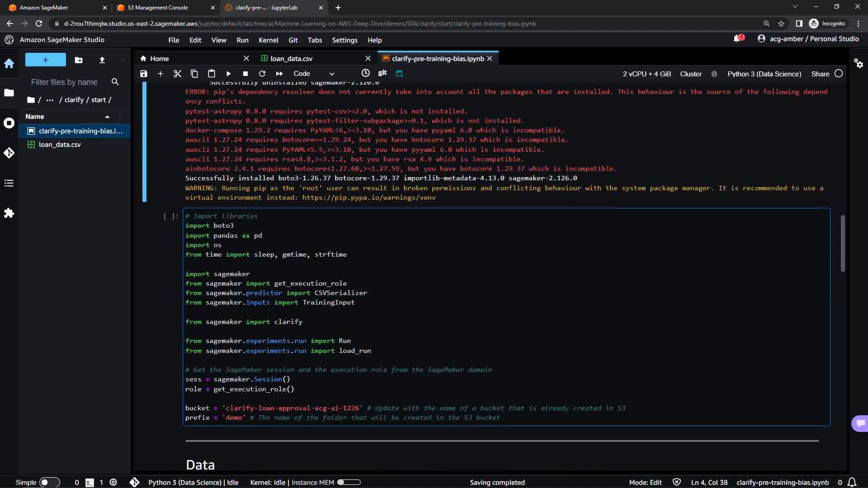Save the notebook with the disk icon
Image resolution: width=868 pixels, height=488 pixels.
coord(143,74)
